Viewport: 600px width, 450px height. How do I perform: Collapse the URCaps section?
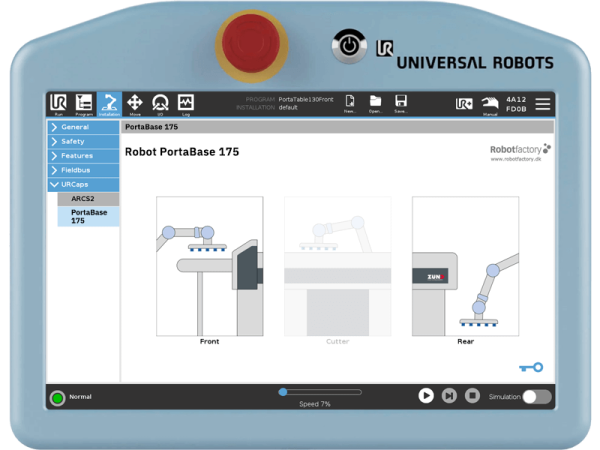[83, 184]
